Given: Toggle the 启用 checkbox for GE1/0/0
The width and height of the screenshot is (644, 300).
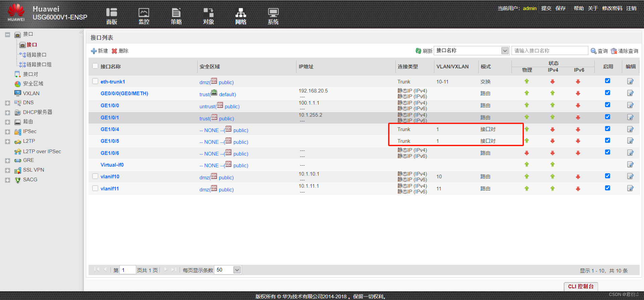Looking at the screenshot, I should [x=607, y=105].
